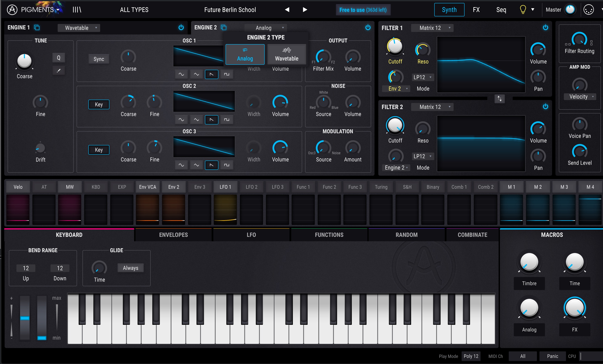Select the Env VCA modulation source
The height and width of the screenshot is (364, 603).
pos(147,187)
